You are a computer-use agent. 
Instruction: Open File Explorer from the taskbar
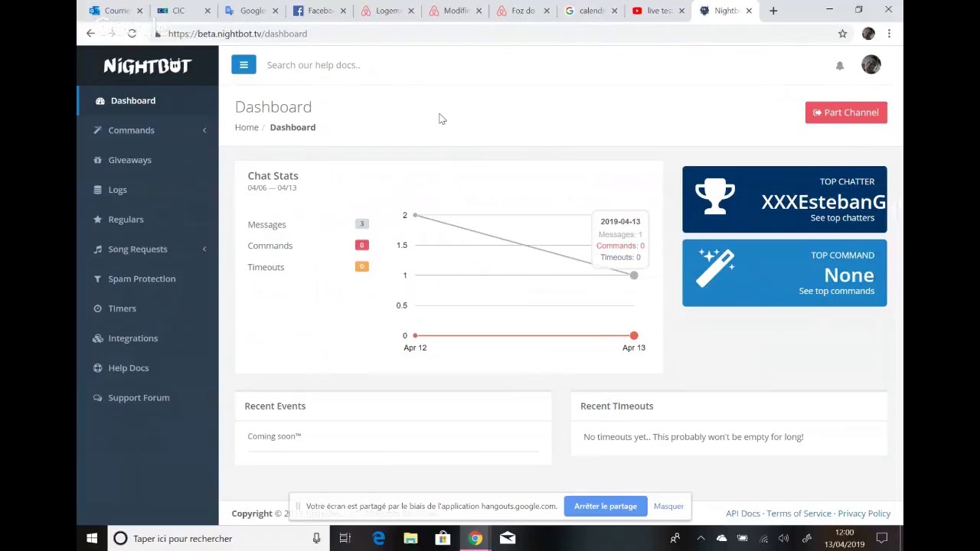(410, 539)
